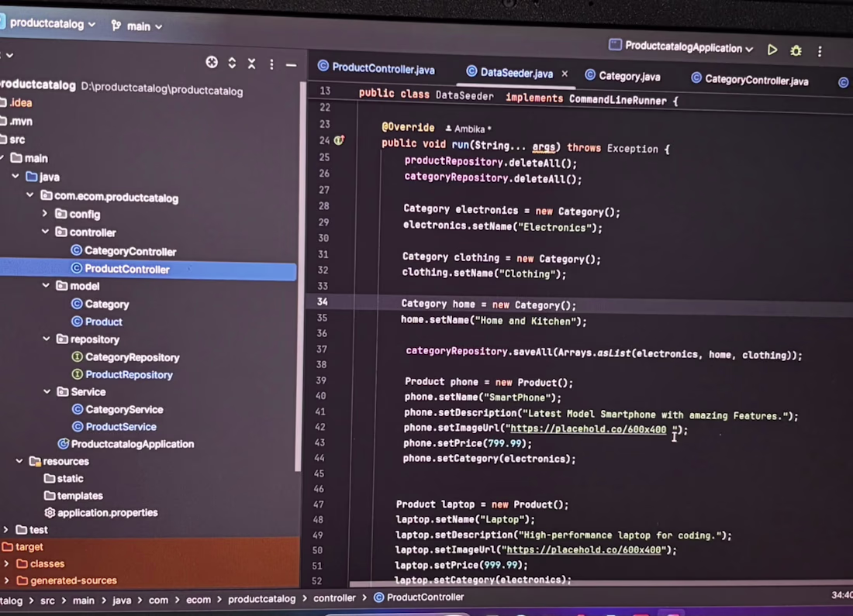This screenshot has height=616, width=853.
Task: Collapse the repository package
Action: 47,338
